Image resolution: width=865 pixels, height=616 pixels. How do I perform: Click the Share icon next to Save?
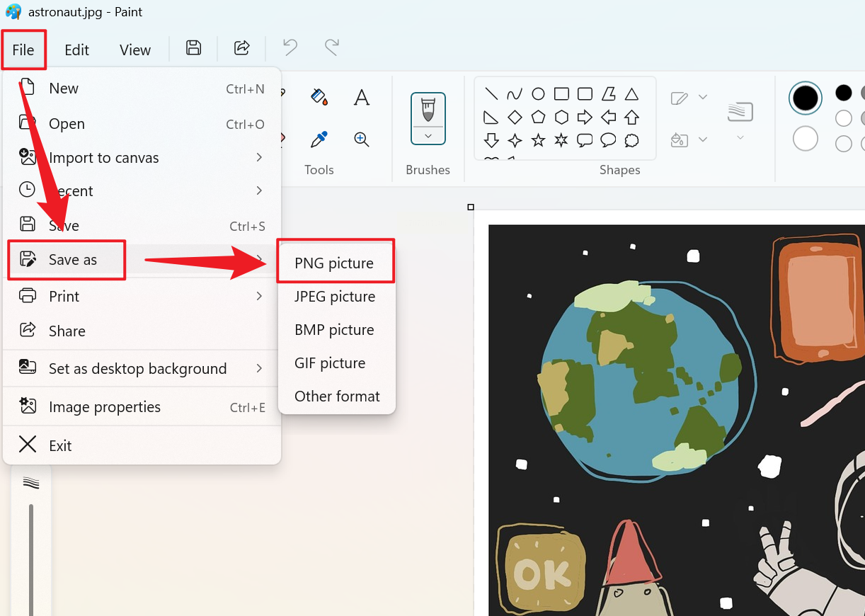[x=242, y=48]
